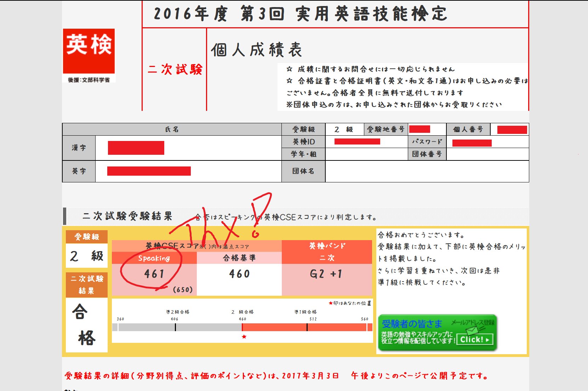Click the 成績に関するお問合せ notice line

coord(371,69)
